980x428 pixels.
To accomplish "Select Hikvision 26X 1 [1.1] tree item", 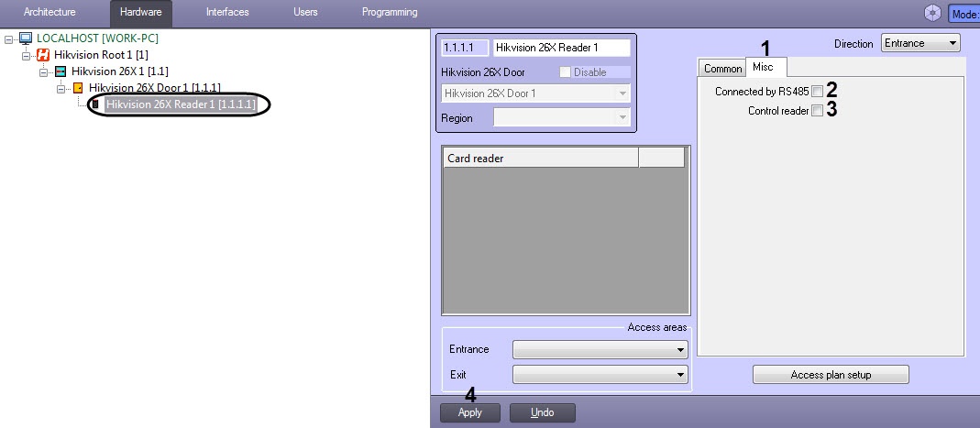I will 119,71.
